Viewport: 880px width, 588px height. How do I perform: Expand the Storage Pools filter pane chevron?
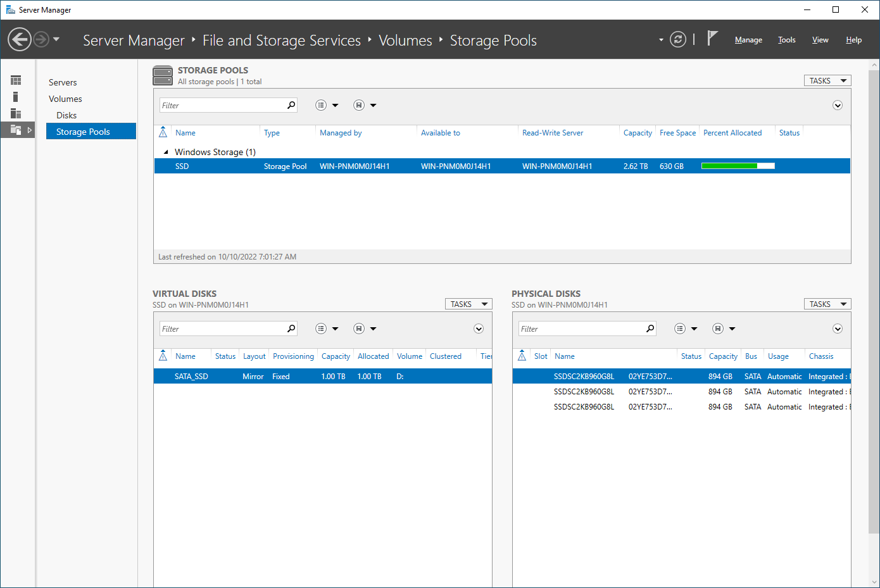tap(838, 105)
